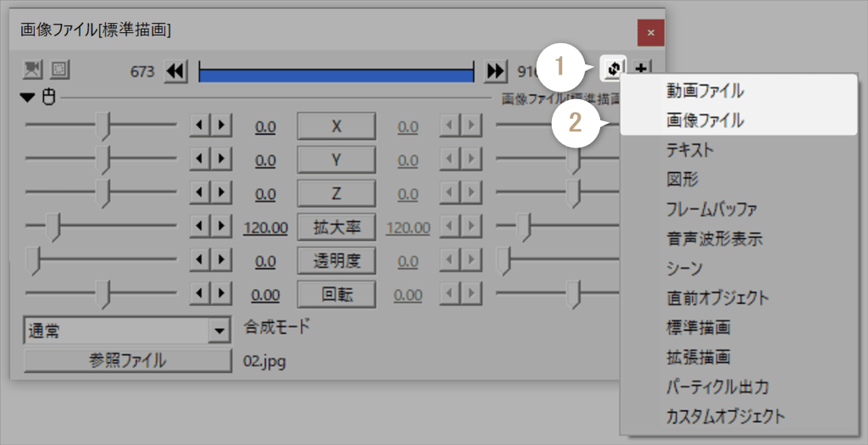Viewport: 868px width, 445px height.
Task: Increase left 透明度 value with right arrow
Action: (x=221, y=261)
